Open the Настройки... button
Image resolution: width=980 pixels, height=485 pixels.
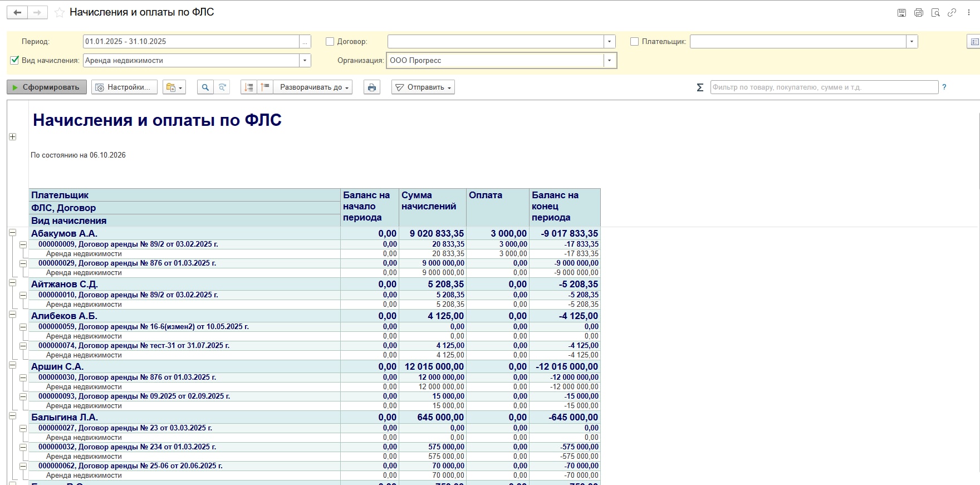pos(123,87)
